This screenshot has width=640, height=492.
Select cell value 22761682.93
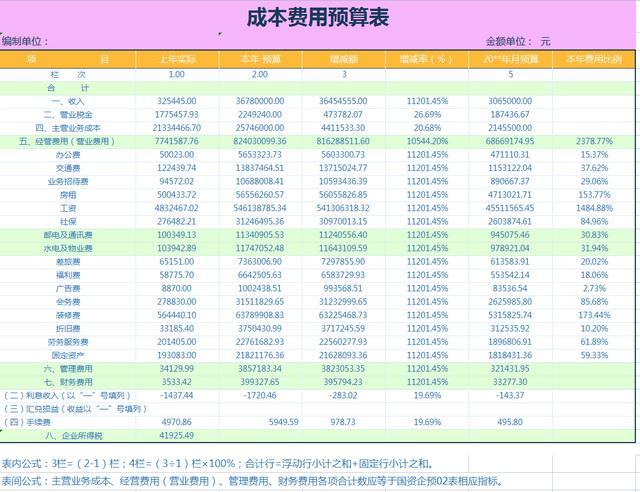pyautogui.click(x=260, y=342)
